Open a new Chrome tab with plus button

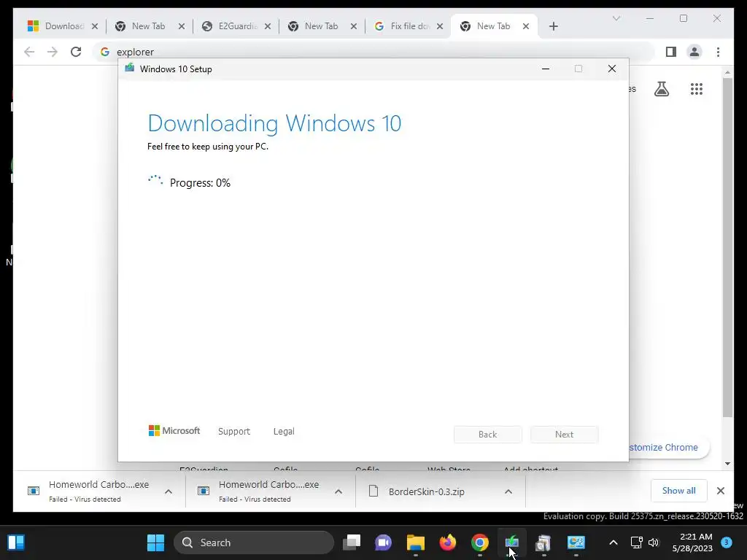pyautogui.click(x=553, y=27)
